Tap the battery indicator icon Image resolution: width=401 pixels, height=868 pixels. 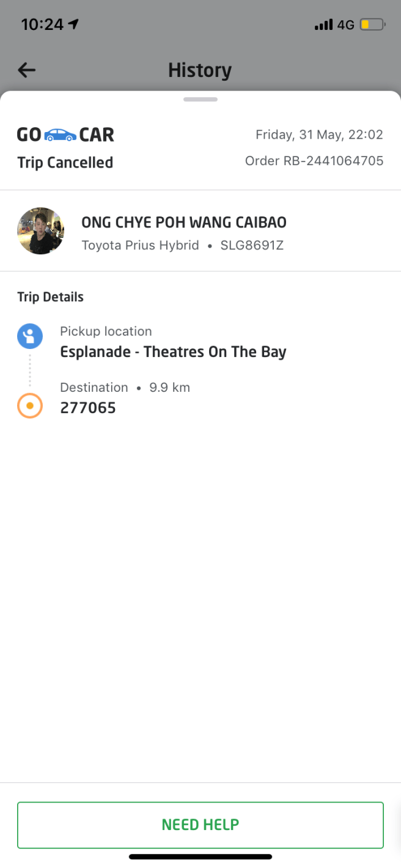[372, 24]
